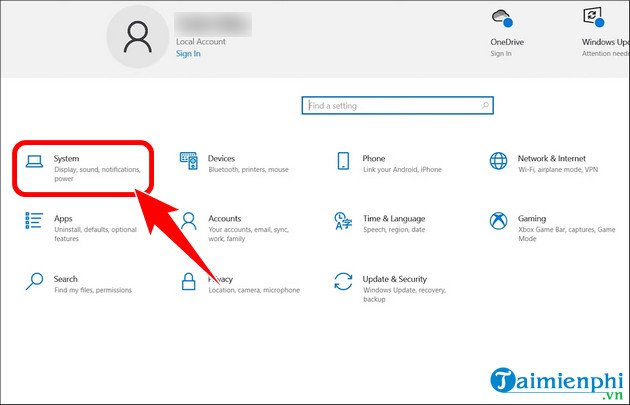Click 'Link your Android, iPhone' description
This screenshot has height=405, width=630.
pos(402,170)
